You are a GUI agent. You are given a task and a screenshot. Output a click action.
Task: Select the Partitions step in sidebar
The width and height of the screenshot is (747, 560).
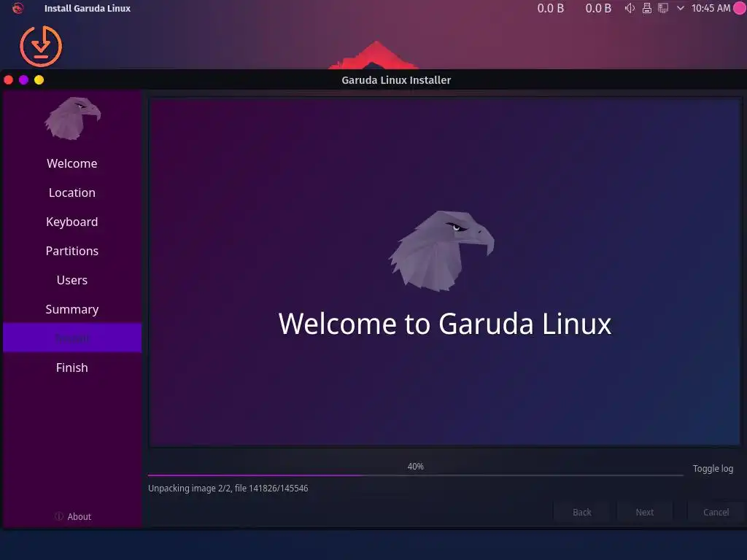(x=72, y=251)
